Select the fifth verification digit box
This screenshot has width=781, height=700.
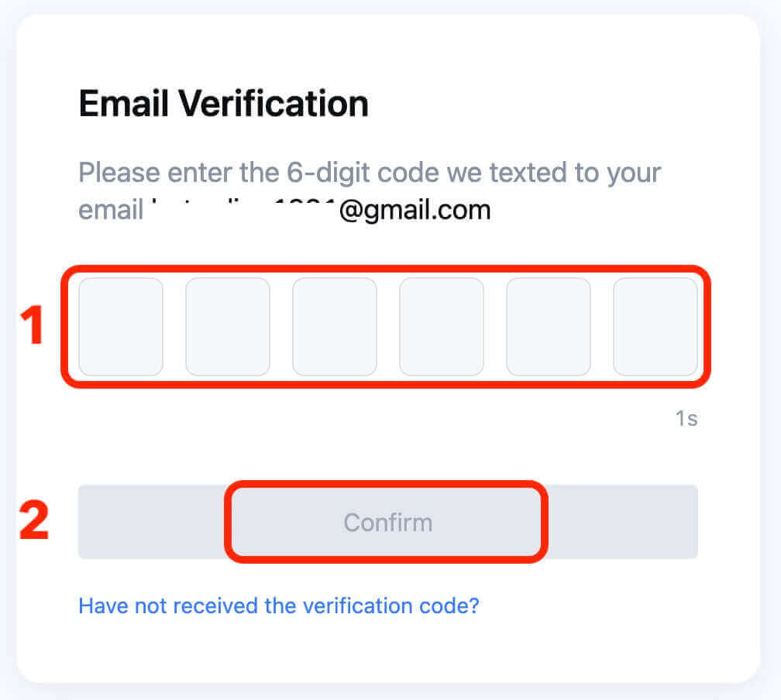tap(548, 327)
